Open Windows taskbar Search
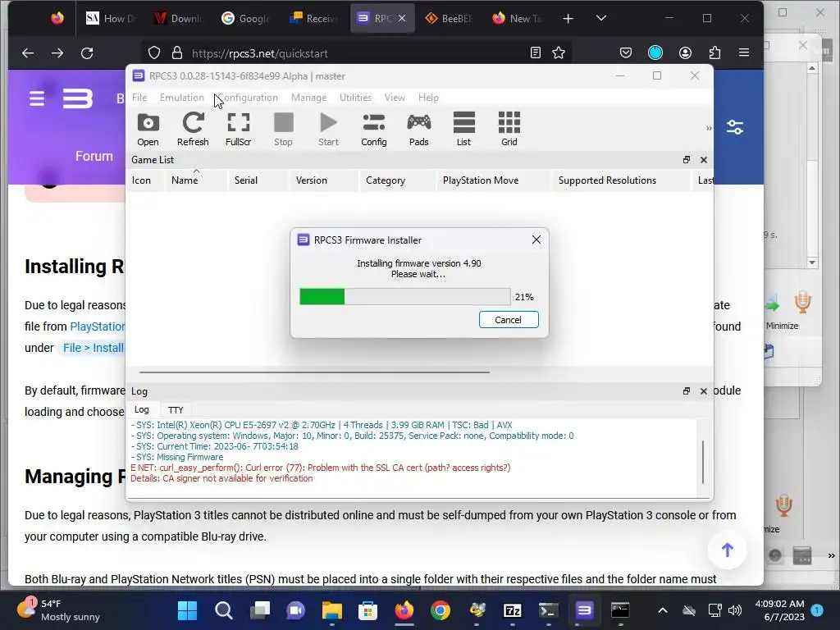Screen dimensions: 840x630 click(223, 610)
